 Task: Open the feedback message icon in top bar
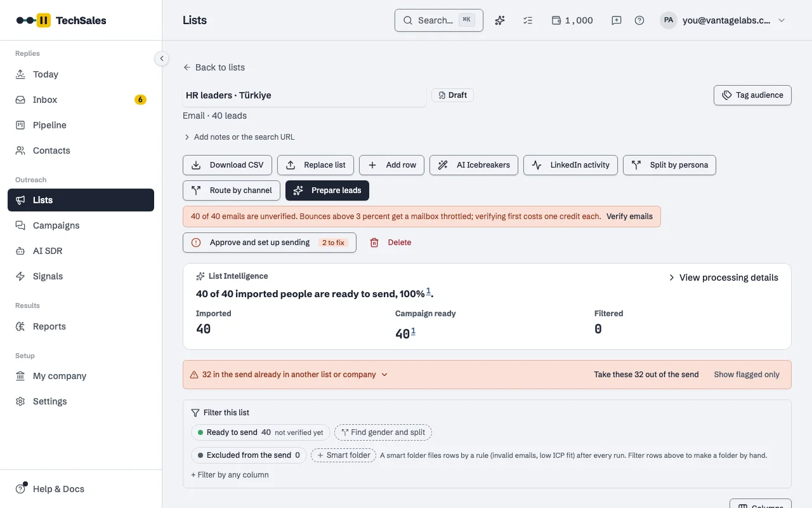pos(617,20)
